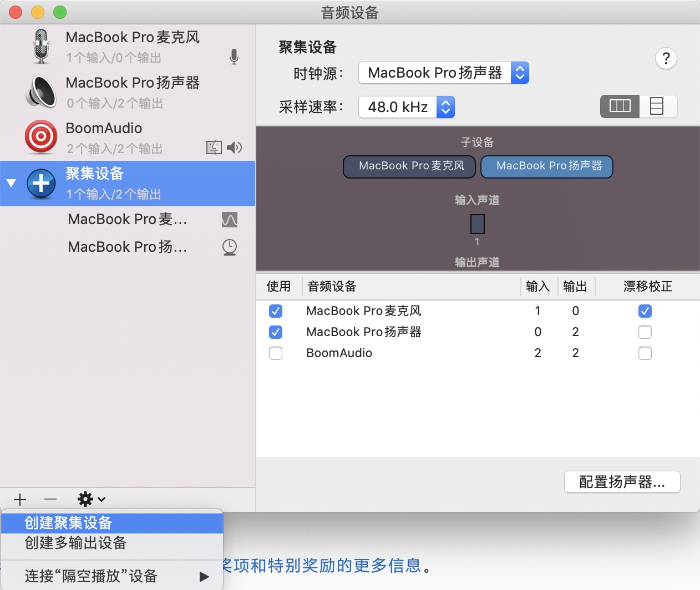
Task: Click the background page link text about 奖项和特别奖励
Action: pyautogui.click(x=322, y=566)
